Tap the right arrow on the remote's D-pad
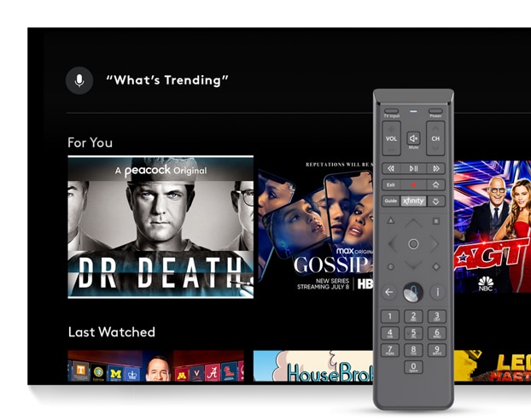The height and width of the screenshot is (420, 531). [x=435, y=244]
